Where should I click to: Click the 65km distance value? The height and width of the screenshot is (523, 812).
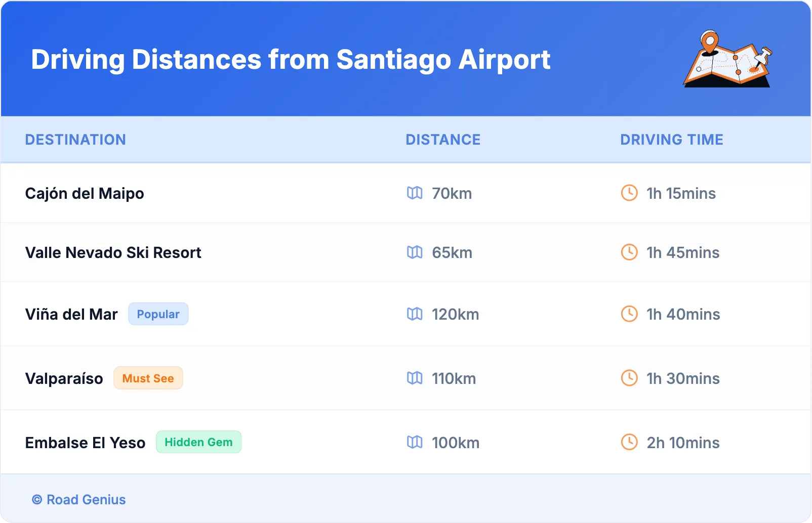click(452, 252)
